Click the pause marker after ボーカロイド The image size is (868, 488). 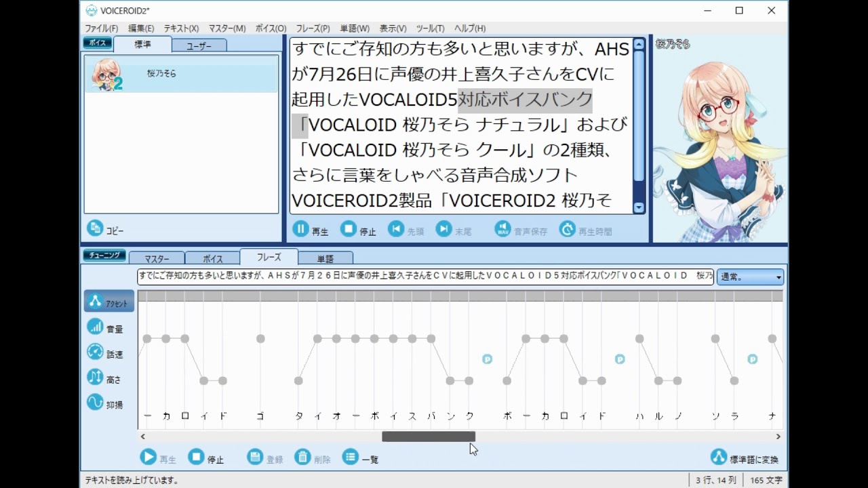pos(620,359)
